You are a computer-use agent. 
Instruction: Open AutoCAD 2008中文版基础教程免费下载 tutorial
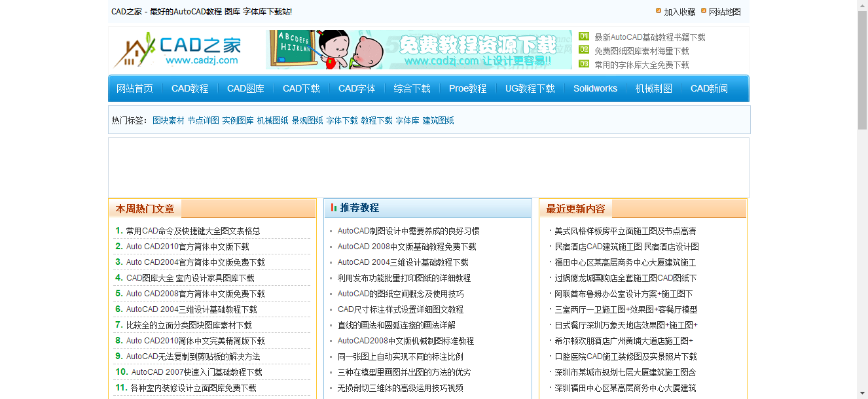point(407,247)
